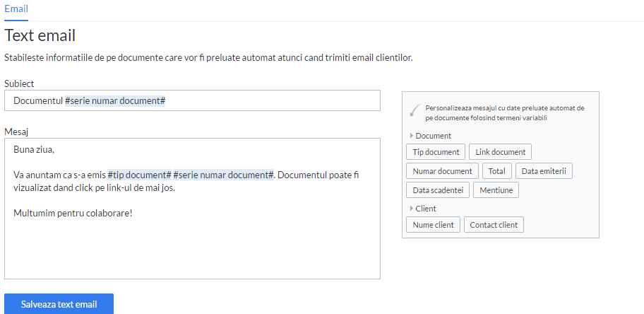Viewport: 644px width, 314px height.
Task: Click into the Subiect input field
Action: tap(192, 100)
